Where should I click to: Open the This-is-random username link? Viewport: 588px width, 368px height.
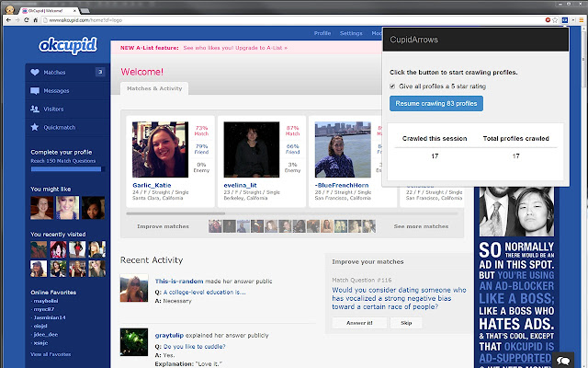click(179, 282)
